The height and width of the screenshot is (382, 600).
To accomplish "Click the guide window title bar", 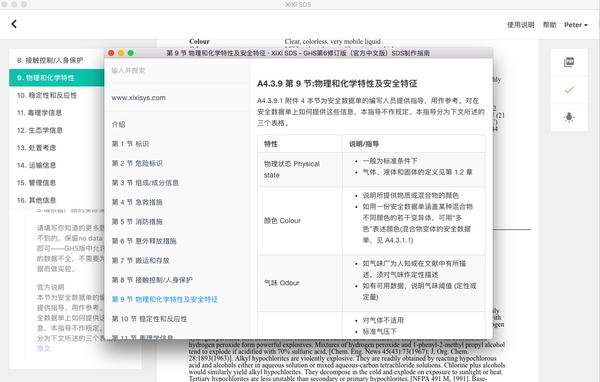I will pyautogui.click(x=298, y=53).
